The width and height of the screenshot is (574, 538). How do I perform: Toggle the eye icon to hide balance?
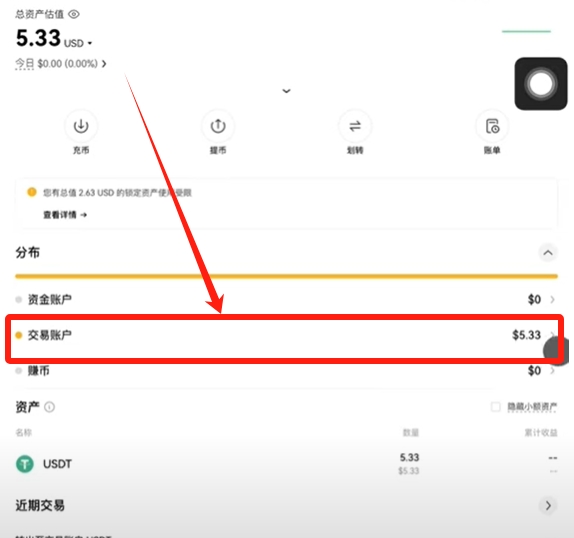pyautogui.click(x=74, y=14)
